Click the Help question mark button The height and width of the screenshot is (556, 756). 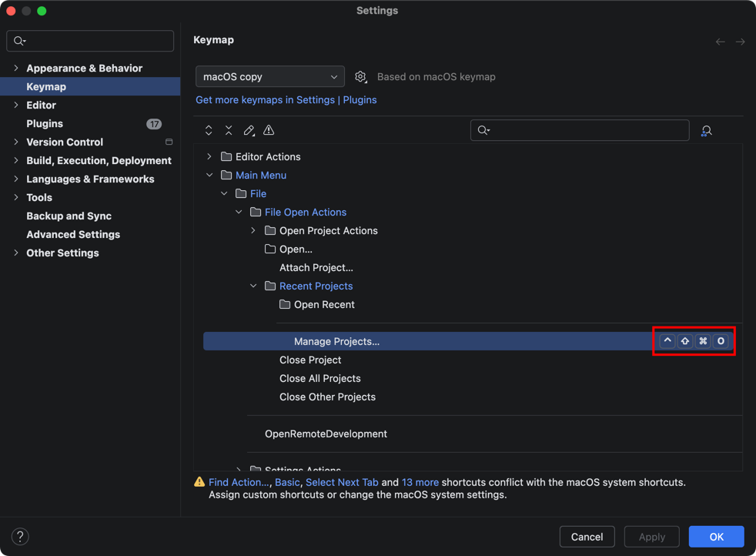(20, 537)
